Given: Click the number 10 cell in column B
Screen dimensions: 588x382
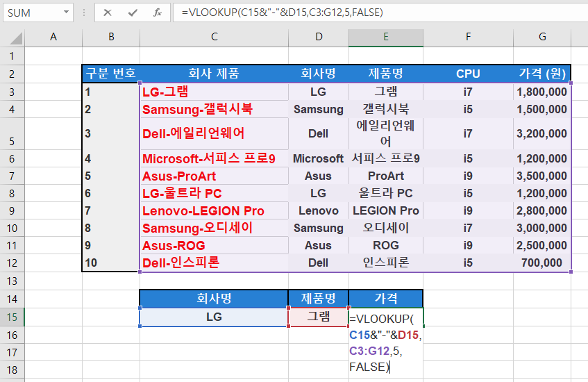Looking at the screenshot, I should pyautogui.click(x=111, y=263).
